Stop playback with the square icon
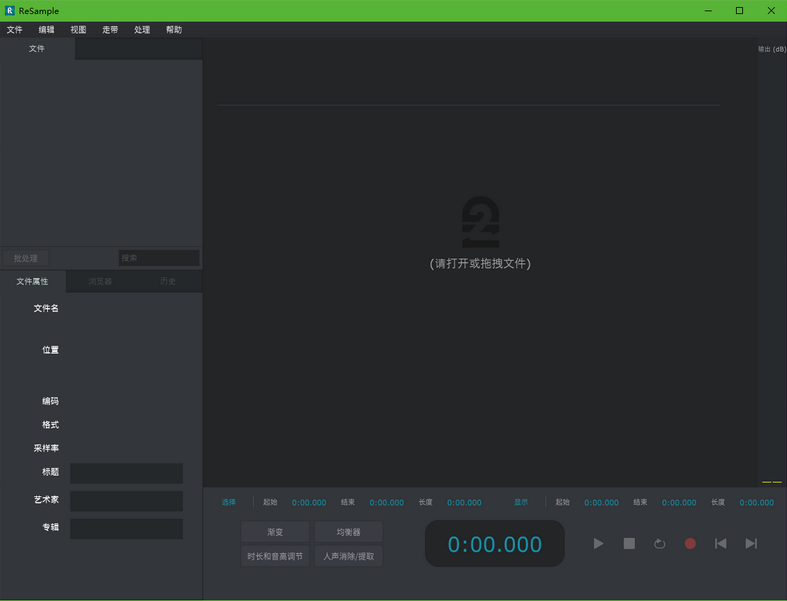Viewport: 787px width, 601px height. [629, 543]
